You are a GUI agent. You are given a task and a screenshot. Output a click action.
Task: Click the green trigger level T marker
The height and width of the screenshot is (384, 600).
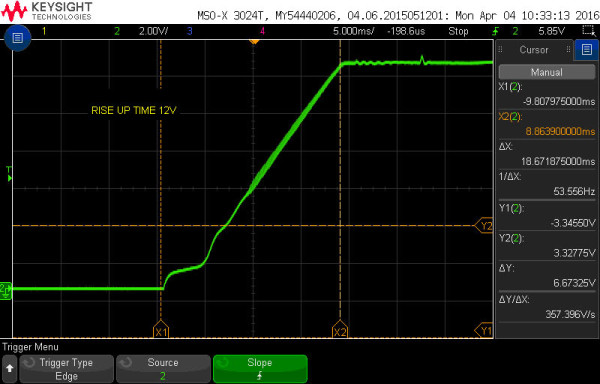[9, 174]
